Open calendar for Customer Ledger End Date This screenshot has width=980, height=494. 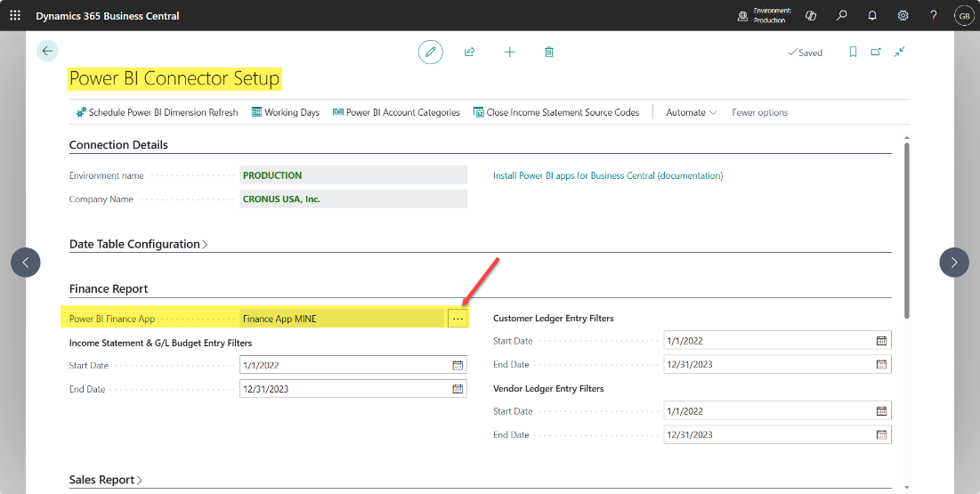(x=881, y=364)
